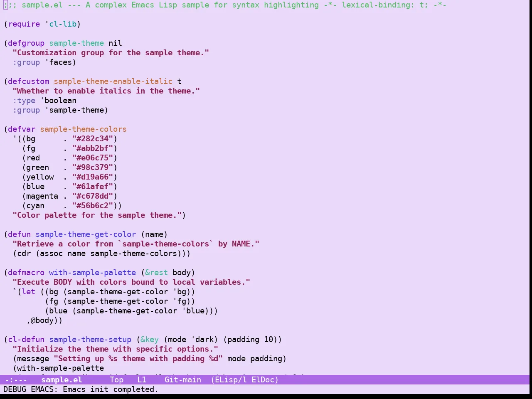Click the L1 line number indicator
532x399 pixels.
tap(142, 379)
